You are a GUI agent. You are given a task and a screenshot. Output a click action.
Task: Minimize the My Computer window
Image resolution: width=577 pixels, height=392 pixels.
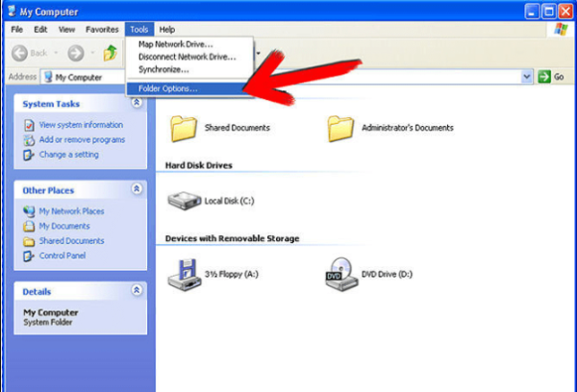[x=532, y=12]
